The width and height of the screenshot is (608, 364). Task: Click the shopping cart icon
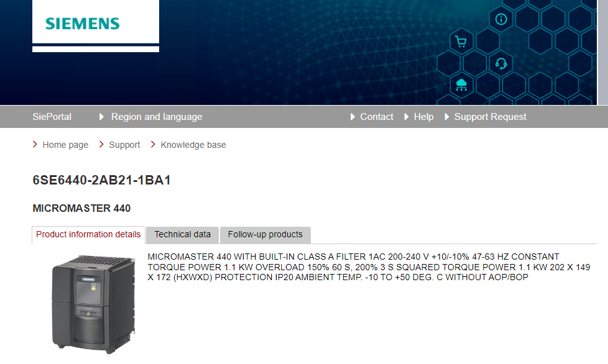[461, 42]
